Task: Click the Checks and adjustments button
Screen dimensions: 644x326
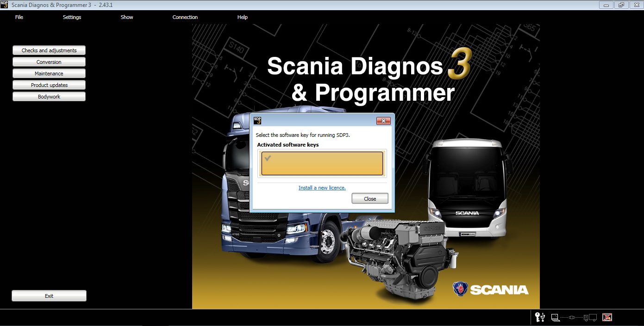Action: (49, 50)
